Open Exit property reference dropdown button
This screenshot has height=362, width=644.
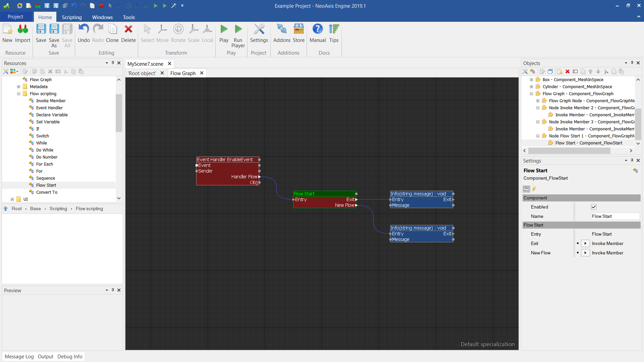point(585,243)
